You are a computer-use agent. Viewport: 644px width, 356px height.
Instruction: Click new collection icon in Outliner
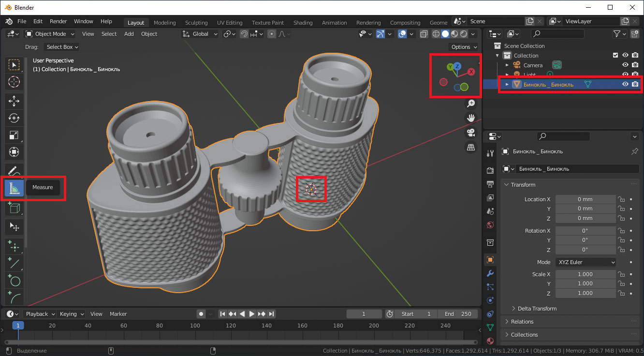pos(635,34)
